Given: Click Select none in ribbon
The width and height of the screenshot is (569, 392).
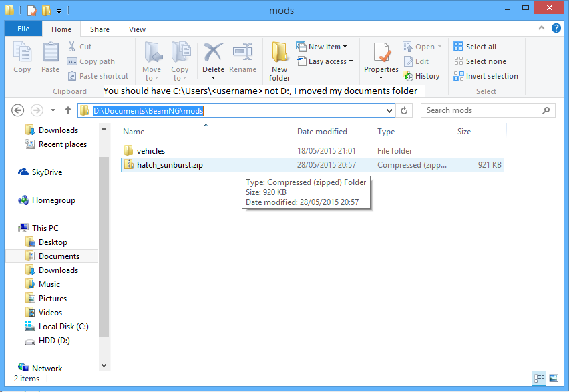Looking at the screenshot, I should (480, 61).
